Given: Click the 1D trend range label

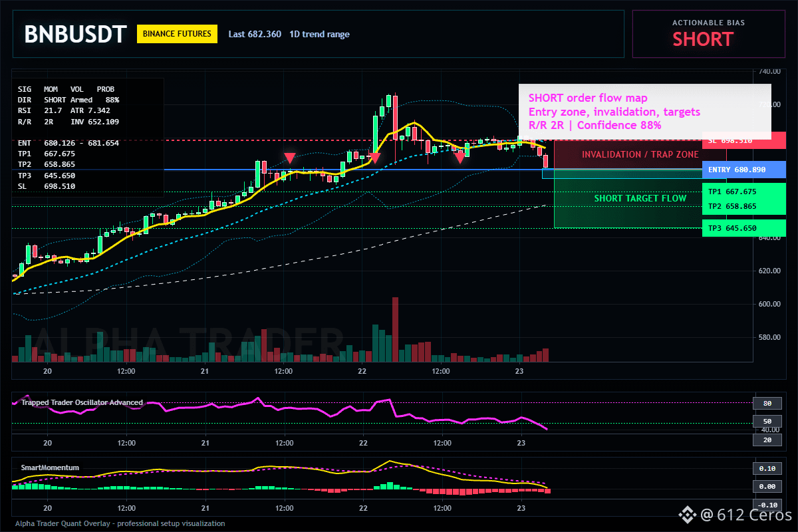Looking at the screenshot, I should 319,34.
